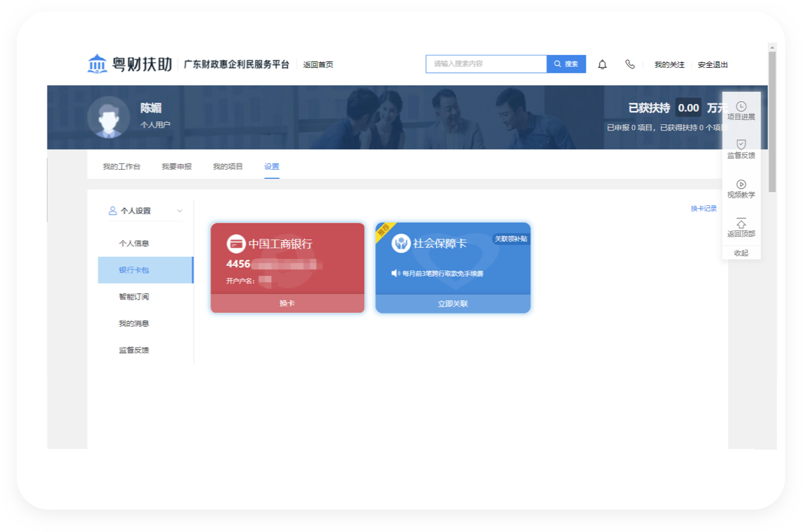Click 立即关联 on social security card
The height and width of the screenshot is (532, 802).
pyautogui.click(x=453, y=304)
